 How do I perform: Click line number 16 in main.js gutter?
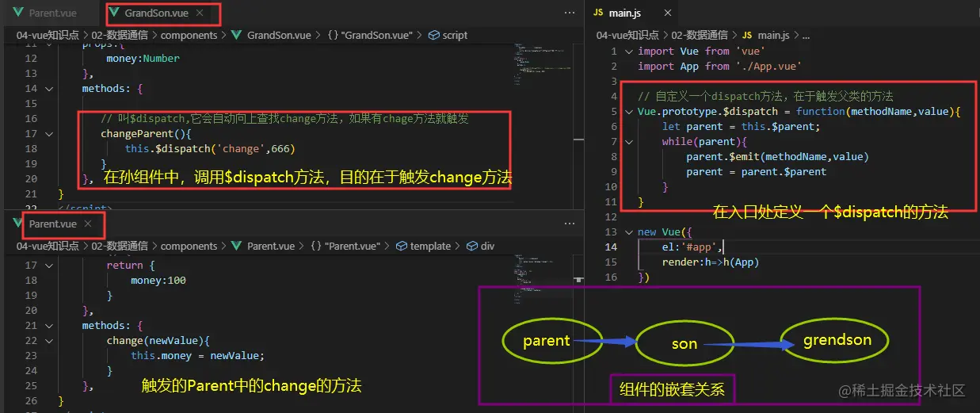pos(611,277)
